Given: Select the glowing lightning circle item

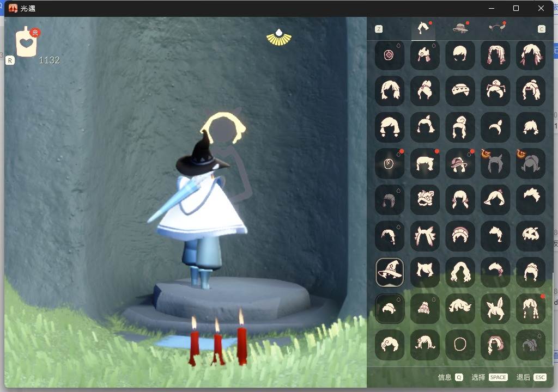Looking at the screenshot, I should (389, 164).
